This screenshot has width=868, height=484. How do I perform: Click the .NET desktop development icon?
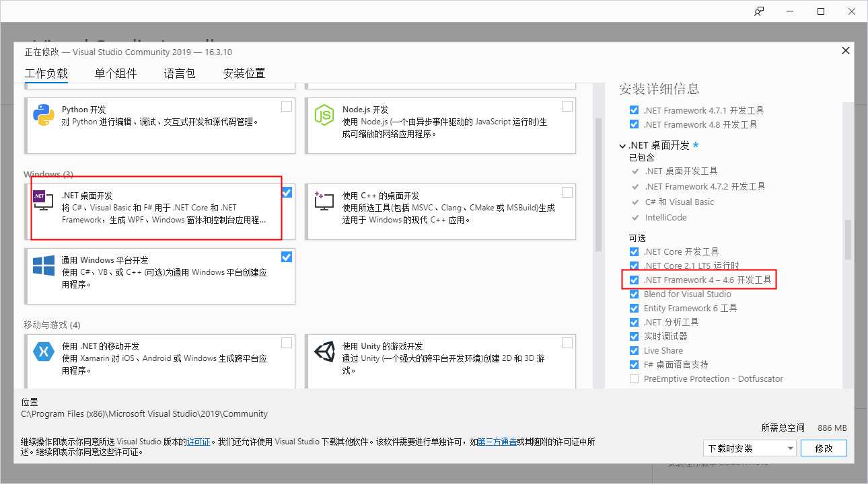[x=44, y=200]
